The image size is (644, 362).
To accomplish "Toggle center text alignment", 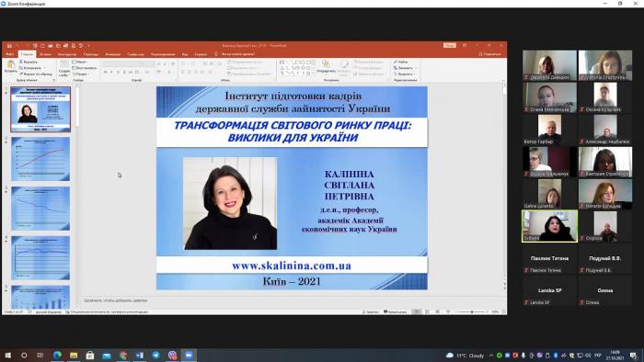I will (x=190, y=72).
